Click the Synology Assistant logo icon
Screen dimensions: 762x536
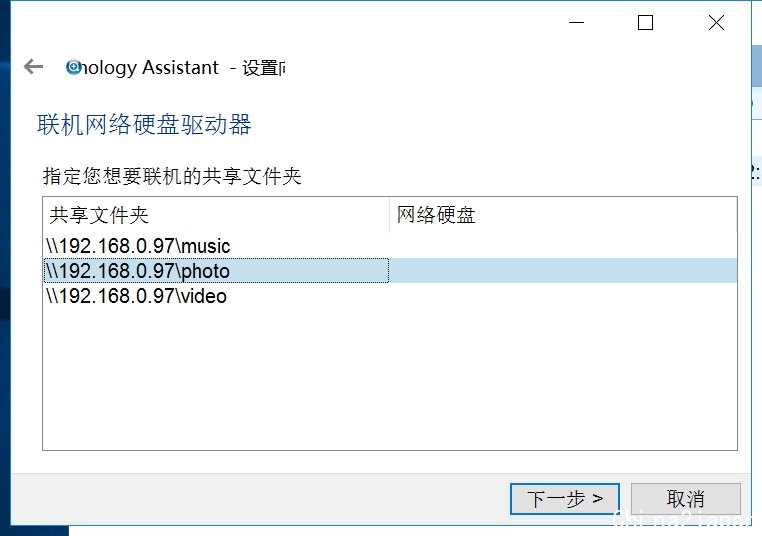(73, 67)
